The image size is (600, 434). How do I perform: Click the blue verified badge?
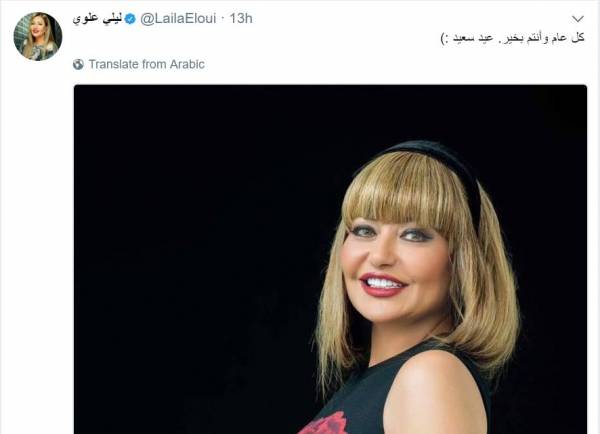pyautogui.click(x=130, y=19)
